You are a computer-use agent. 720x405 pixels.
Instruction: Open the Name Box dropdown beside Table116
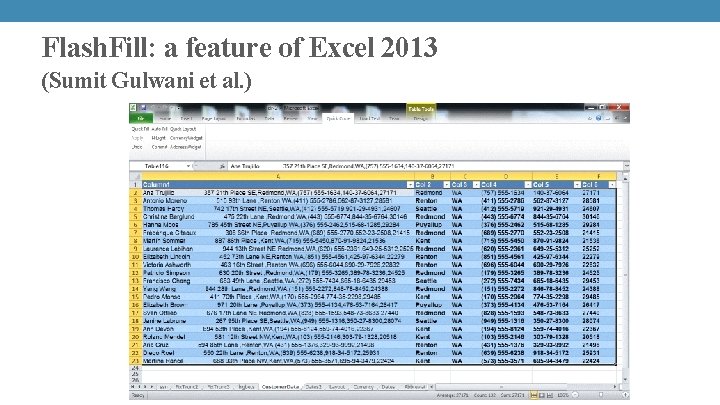[188, 166]
